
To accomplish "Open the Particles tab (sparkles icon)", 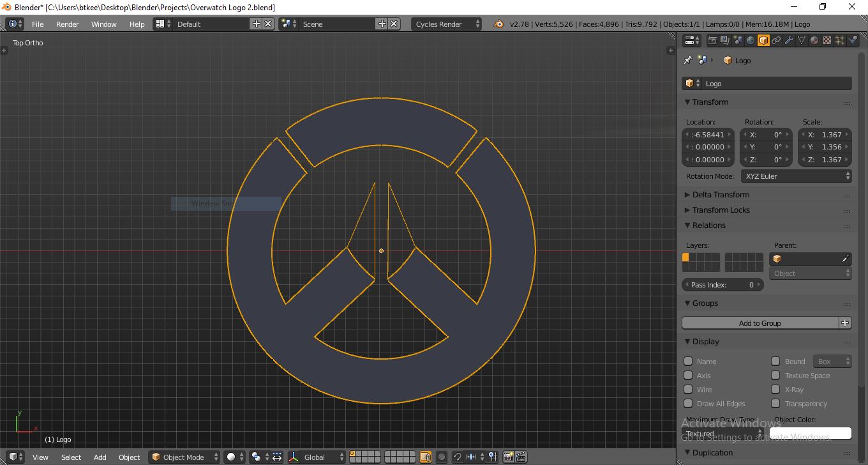I will click(840, 40).
